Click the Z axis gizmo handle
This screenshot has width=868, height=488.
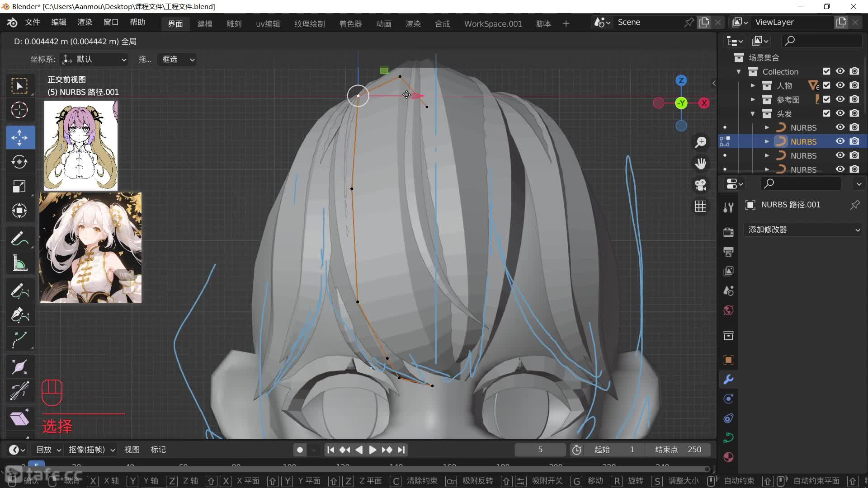pos(681,80)
